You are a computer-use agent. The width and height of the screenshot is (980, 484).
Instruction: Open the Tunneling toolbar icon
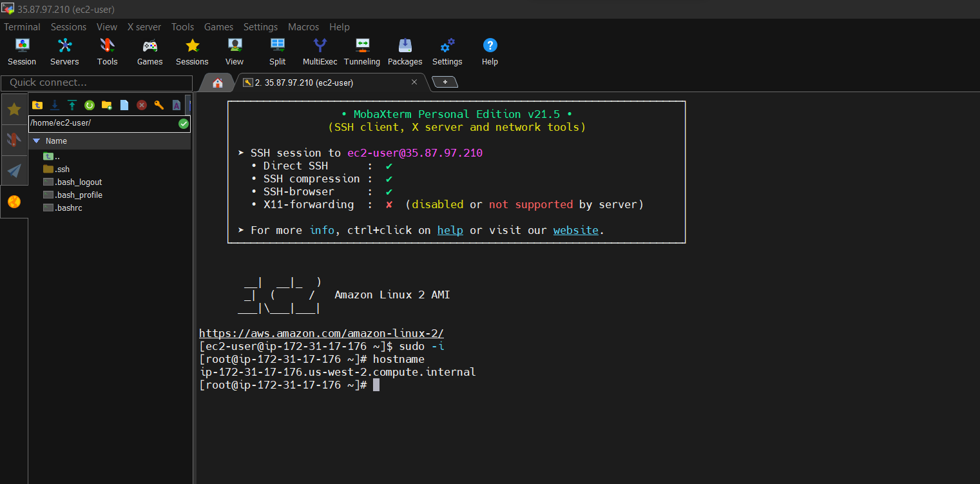362,52
